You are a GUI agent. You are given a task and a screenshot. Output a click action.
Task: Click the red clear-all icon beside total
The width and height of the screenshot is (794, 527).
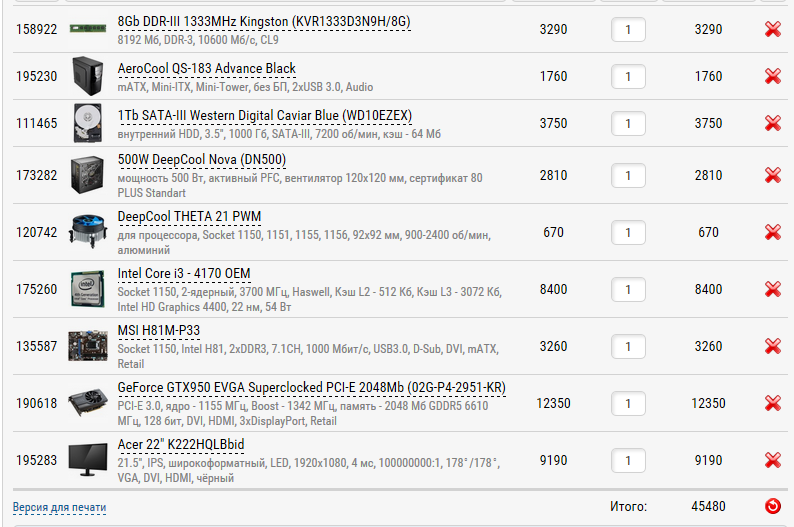click(x=772, y=506)
